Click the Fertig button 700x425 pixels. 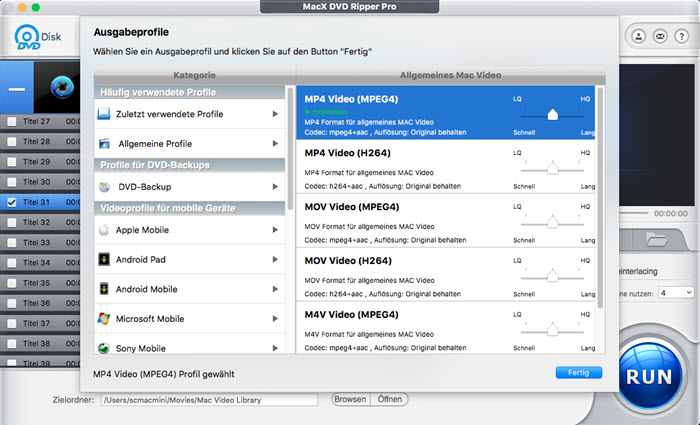(x=579, y=372)
